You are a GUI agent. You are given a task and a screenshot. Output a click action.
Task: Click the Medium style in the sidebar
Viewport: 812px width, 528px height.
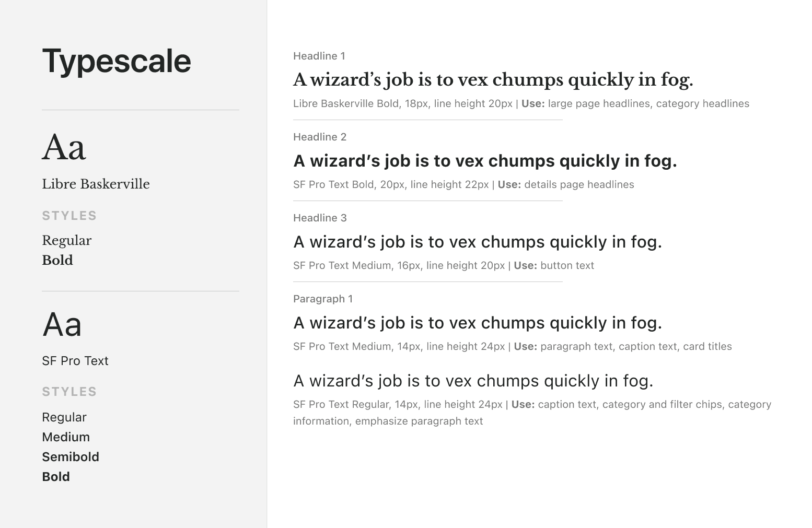[66, 437]
